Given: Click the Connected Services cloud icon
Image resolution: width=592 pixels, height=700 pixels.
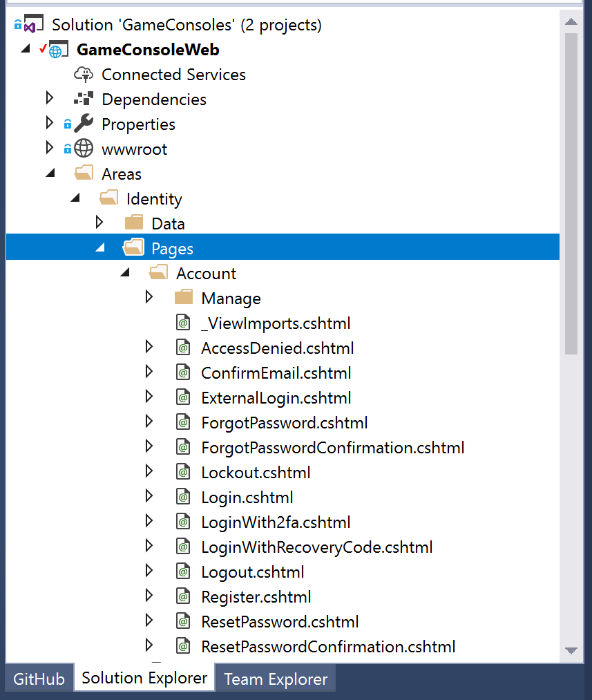Looking at the screenshot, I should tap(84, 75).
